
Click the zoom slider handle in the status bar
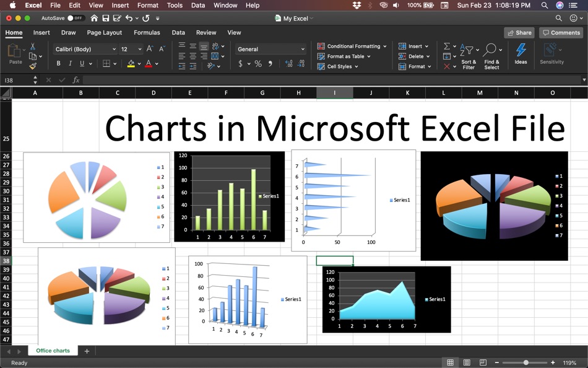click(525, 362)
